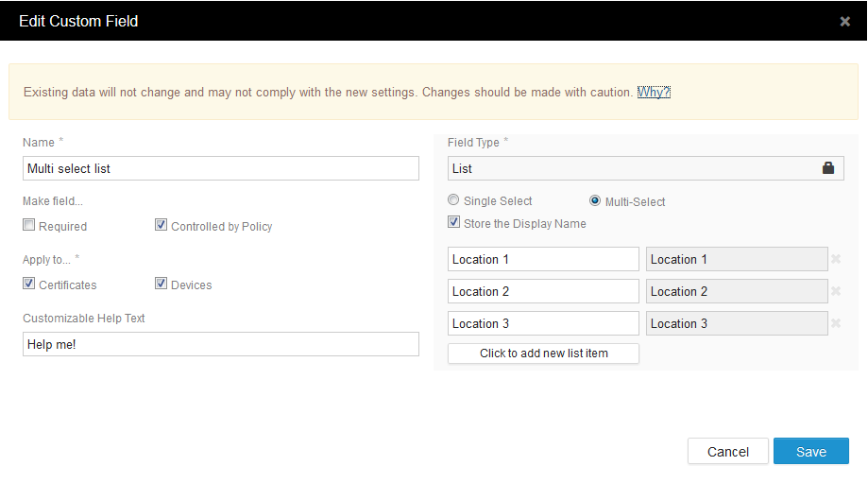Viewport: 868px width, 483px height.
Task: Save the custom field changes
Action: tap(810, 451)
